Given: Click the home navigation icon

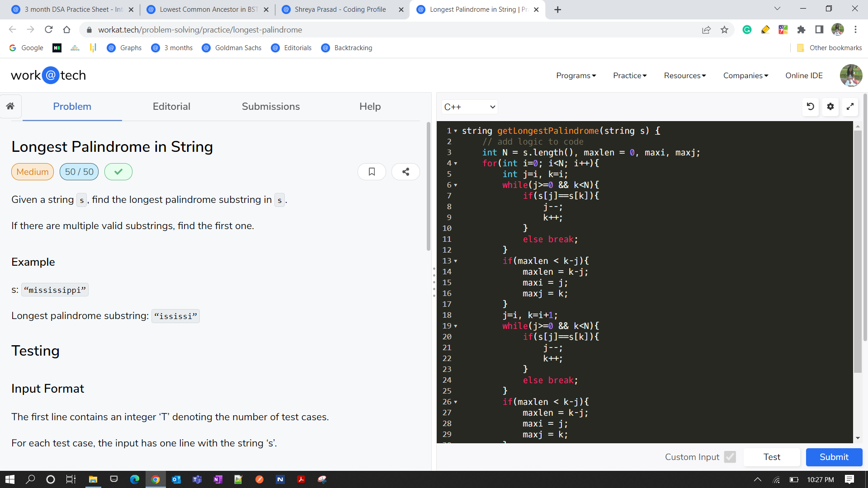Looking at the screenshot, I should pos(11,106).
